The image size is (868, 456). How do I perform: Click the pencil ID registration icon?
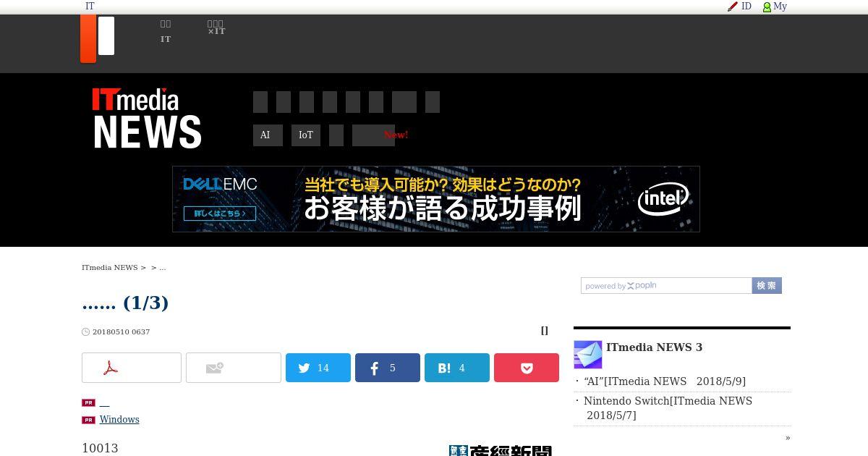click(x=732, y=7)
